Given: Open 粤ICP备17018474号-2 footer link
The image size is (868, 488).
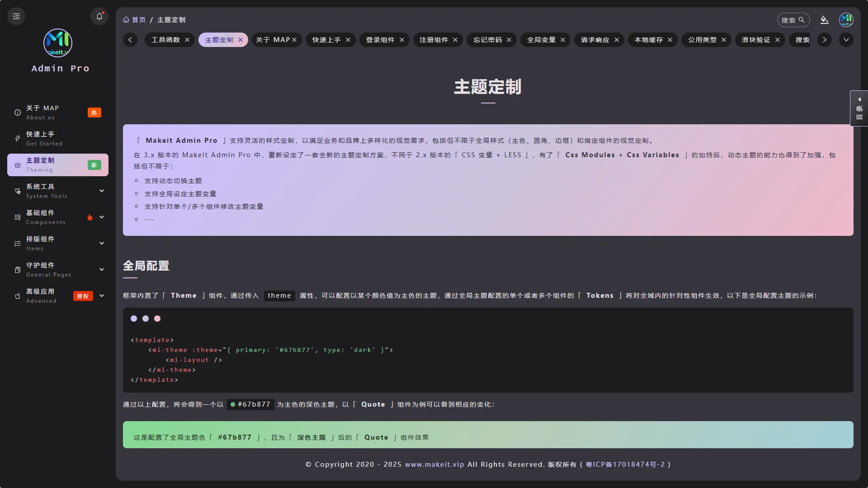Looking at the screenshot, I should click(x=625, y=465).
